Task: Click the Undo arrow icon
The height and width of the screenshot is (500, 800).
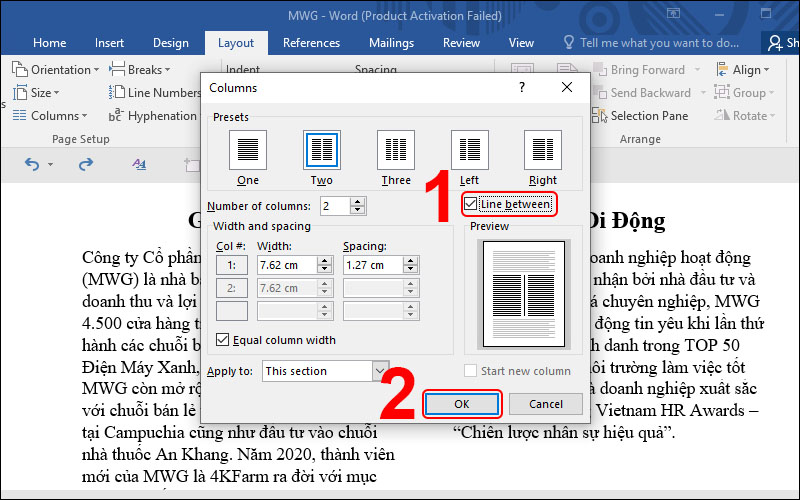Action: click(32, 164)
